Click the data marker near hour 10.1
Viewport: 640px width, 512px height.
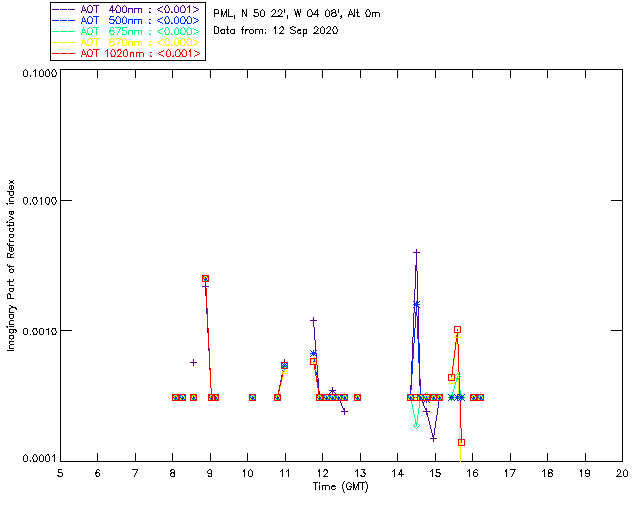pyautogui.click(x=252, y=397)
